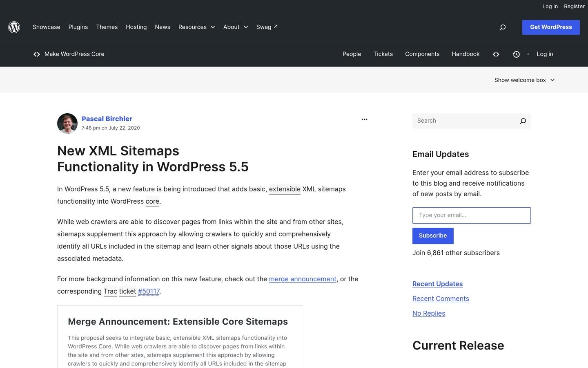Screen dimensions: 588x368
Task: Open the post three-dots actions menu
Action: click(364, 119)
